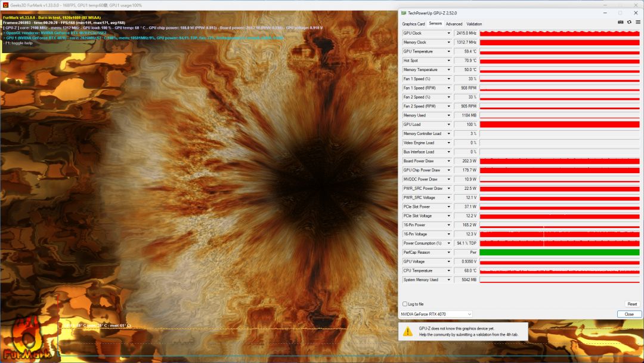
Task: Click the refresh sensors icon
Action: tap(629, 22)
